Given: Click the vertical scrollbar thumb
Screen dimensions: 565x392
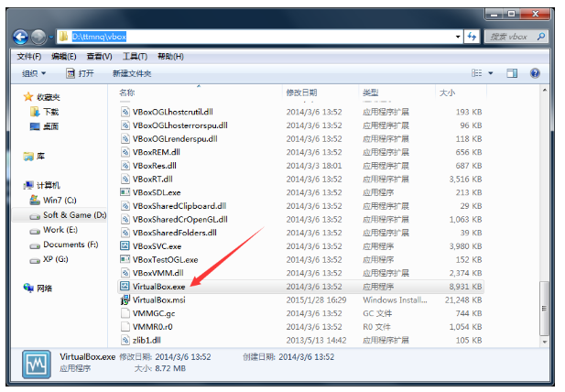Looking at the screenshot, I should (545, 309).
